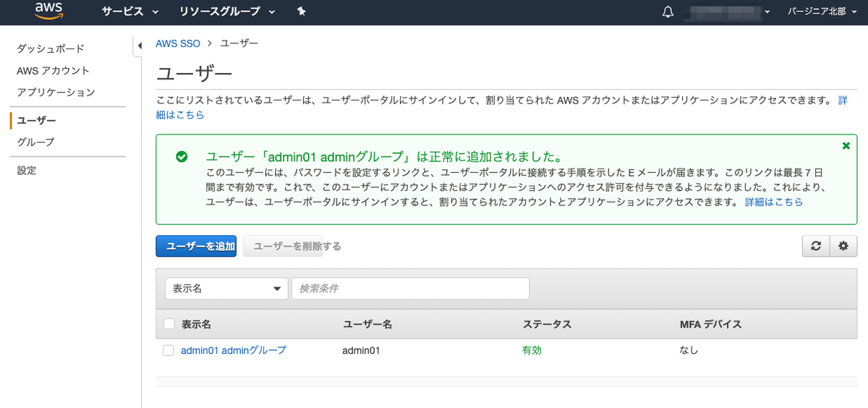The height and width of the screenshot is (408, 868).
Task: Open グループ in sidebar
Action: pyautogui.click(x=35, y=142)
